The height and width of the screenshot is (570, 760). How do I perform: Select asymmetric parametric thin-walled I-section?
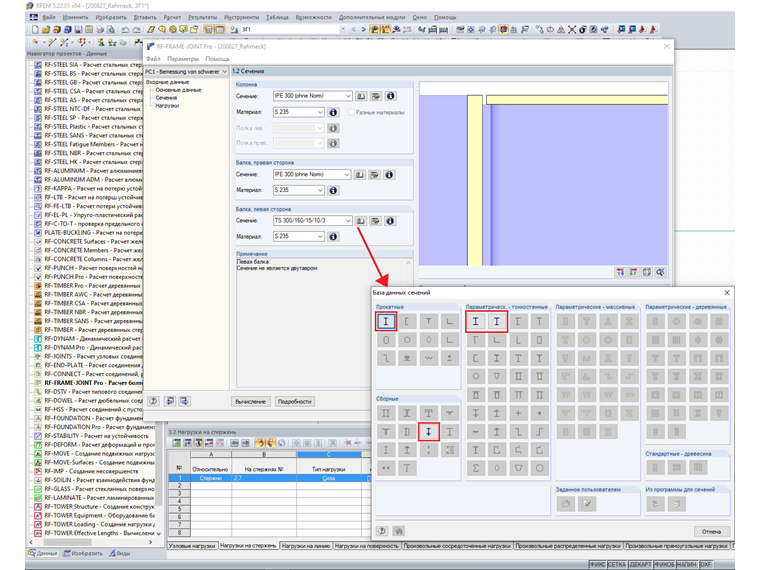click(x=497, y=321)
